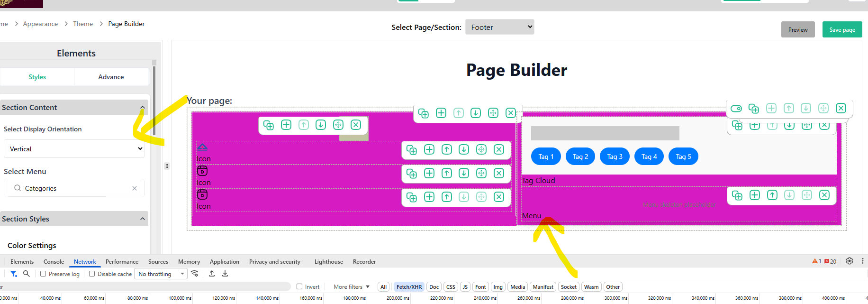Move the second Icon element up
Image resolution: width=868 pixels, height=304 pixels.
(447, 173)
